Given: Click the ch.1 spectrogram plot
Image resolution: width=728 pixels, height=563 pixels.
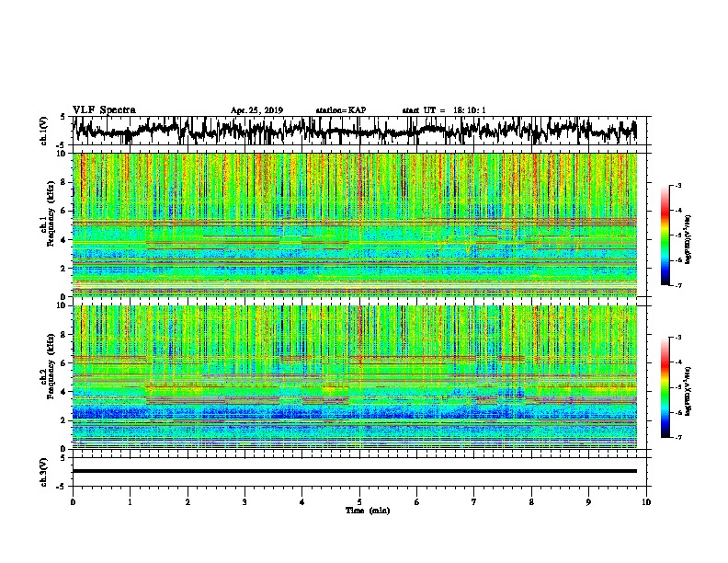Looking at the screenshot, I should [x=355, y=224].
